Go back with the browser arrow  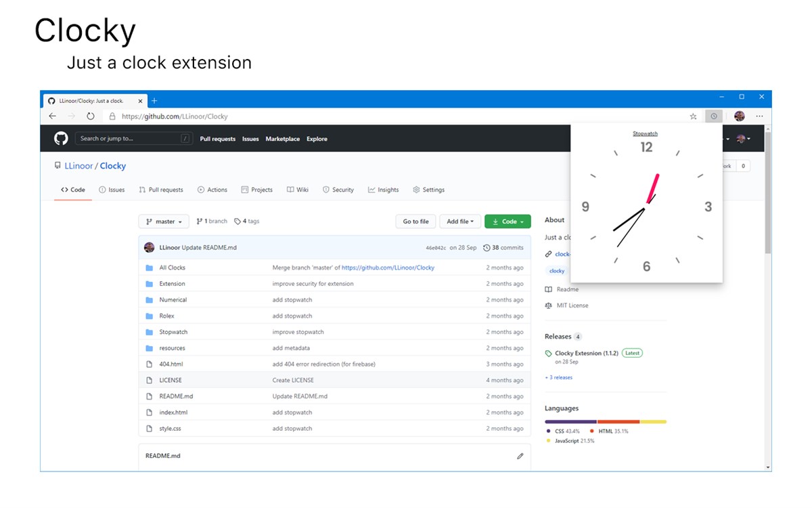(x=52, y=117)
